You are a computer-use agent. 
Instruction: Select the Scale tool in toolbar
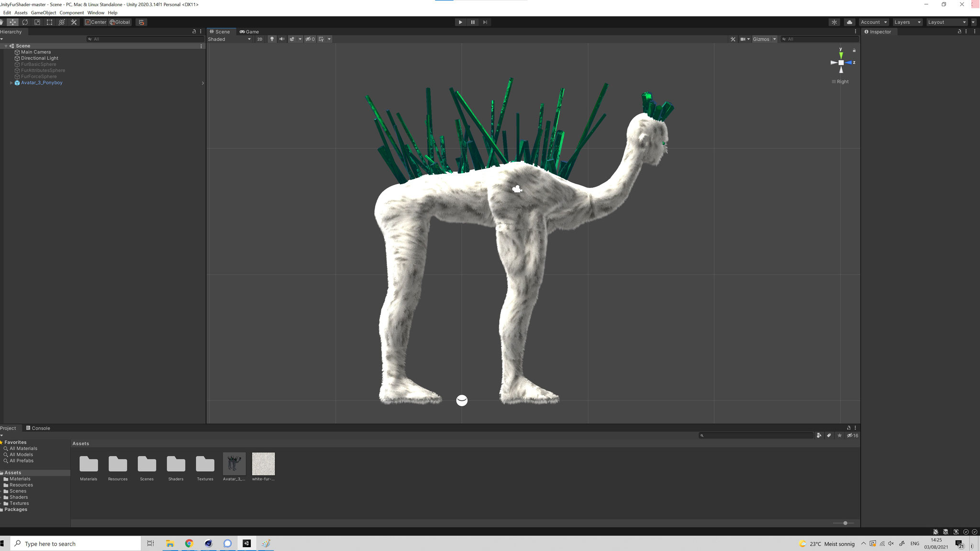[x=37, y=22]
